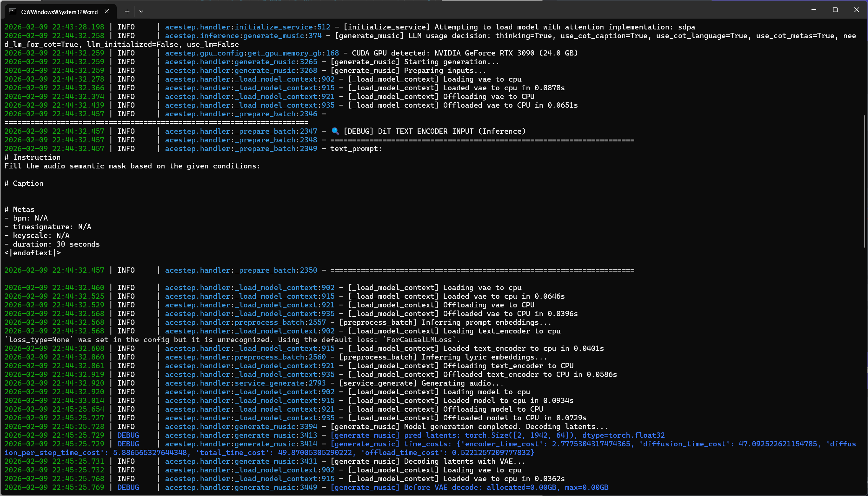Close the terminal window

(x=857, y=10)
